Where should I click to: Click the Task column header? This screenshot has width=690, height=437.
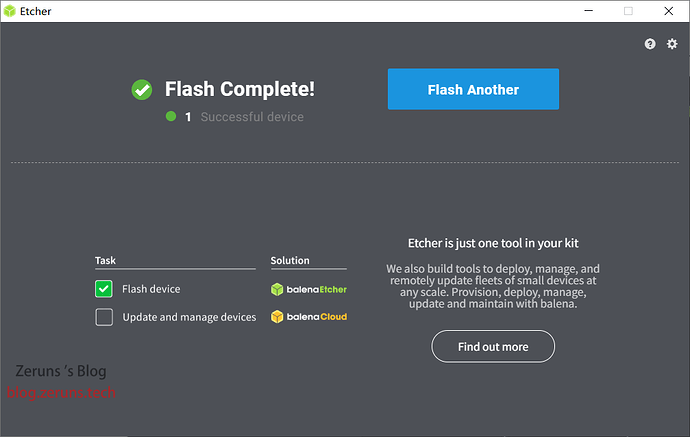105,260
